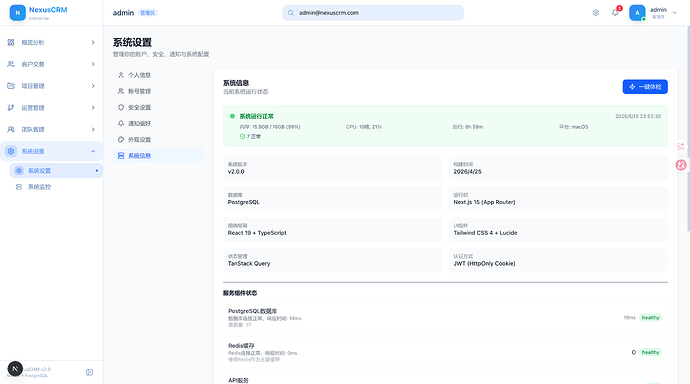Viewport: 690px width, 384px height.
Task: Open the 项目管理 folder icon
Action: tap(11, 86)
